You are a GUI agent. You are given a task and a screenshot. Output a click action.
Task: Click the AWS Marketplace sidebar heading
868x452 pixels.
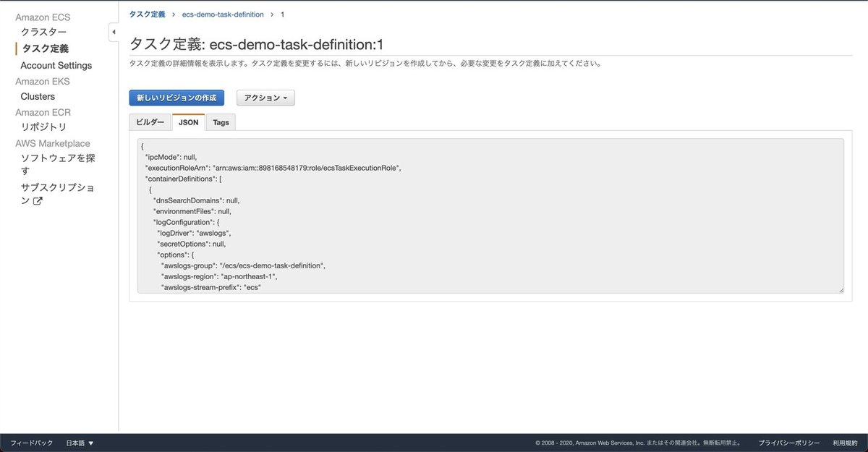tap(53, 143)
